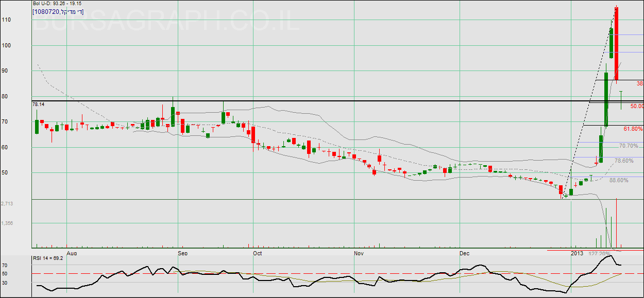The width and height of the screenshot is (644, 298).
Task: Click the 2,713 volume axis label
Action: (x=7, y=204)
